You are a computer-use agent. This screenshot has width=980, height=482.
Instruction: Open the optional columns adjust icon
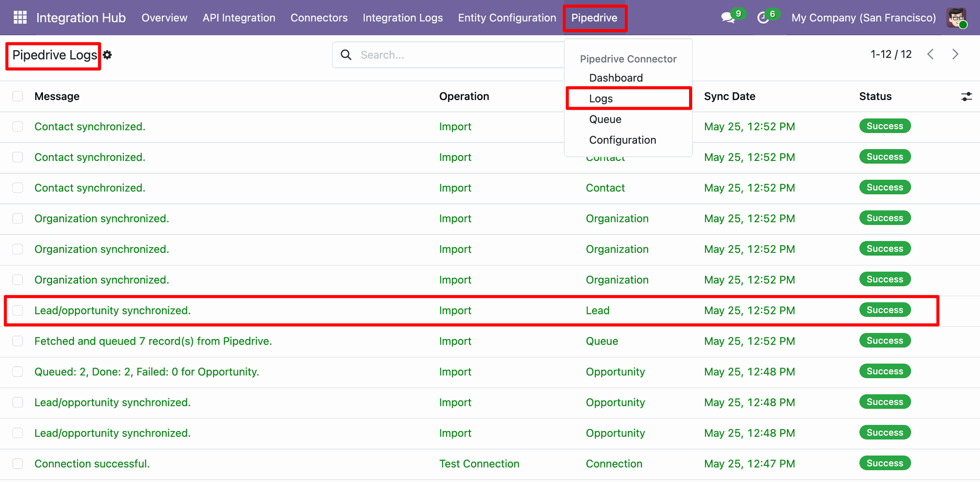[966, 97]
